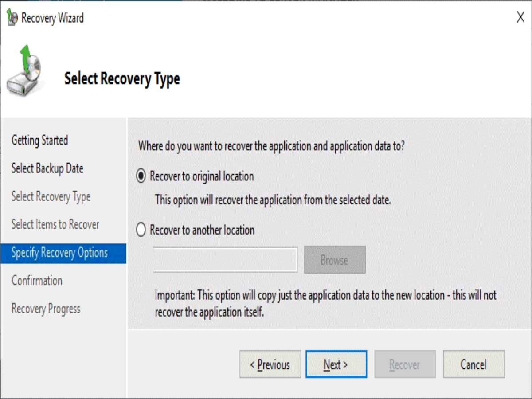Click the recovery location text field

click(225, 260)
